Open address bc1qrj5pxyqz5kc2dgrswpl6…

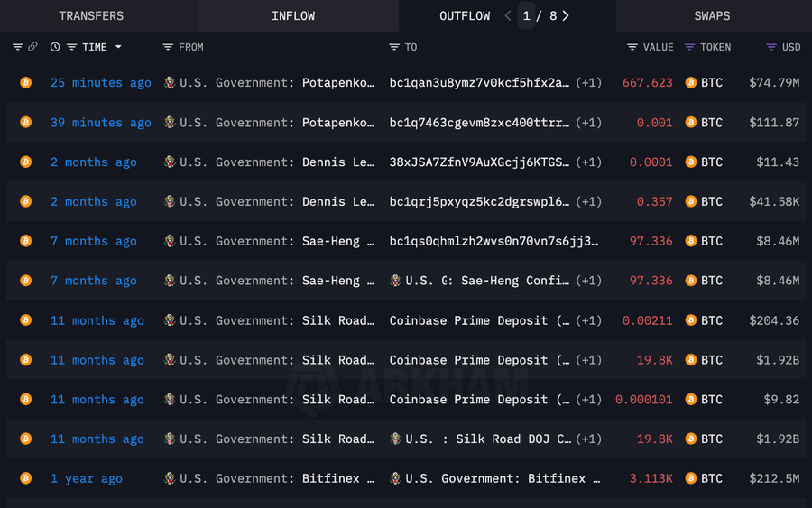pos(479,201)
